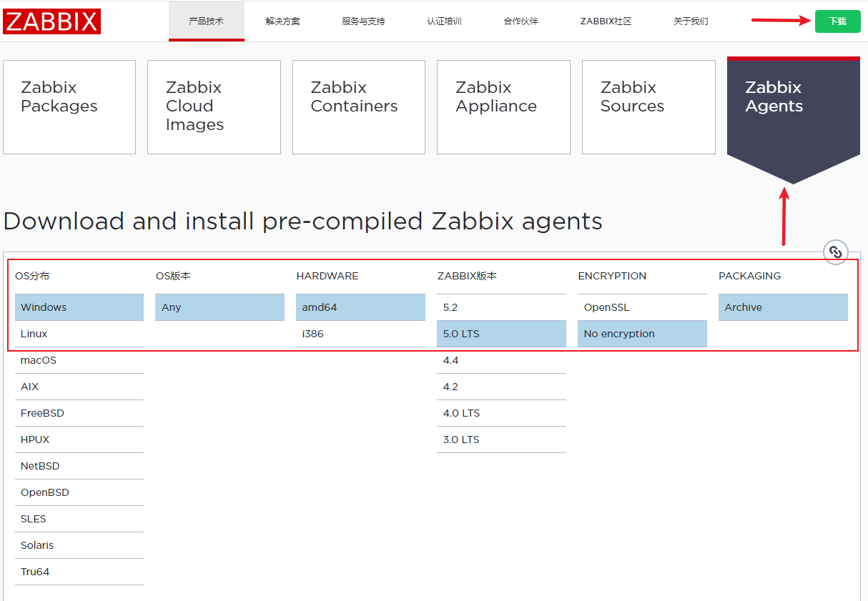The width and height of the screenshot is (868, 601).
Task: Switch to Zabbix Cloud Images tile
Action: (214, 106)
